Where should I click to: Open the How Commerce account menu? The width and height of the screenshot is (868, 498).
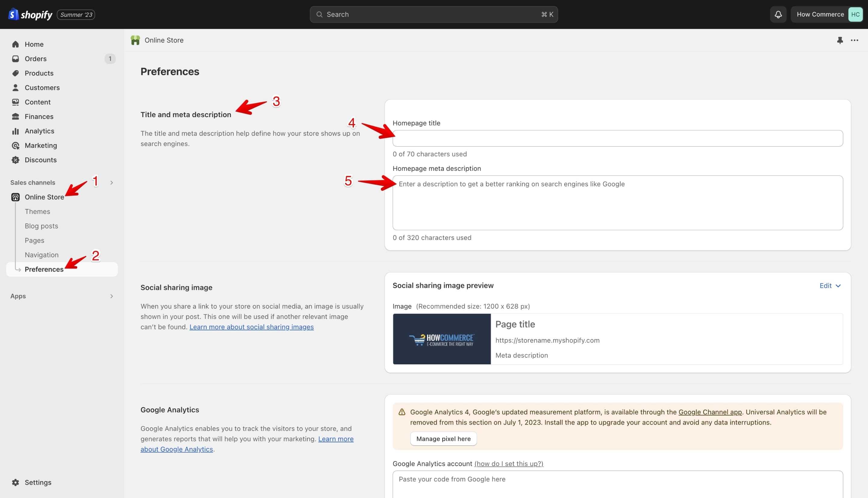tap(827, 14)
